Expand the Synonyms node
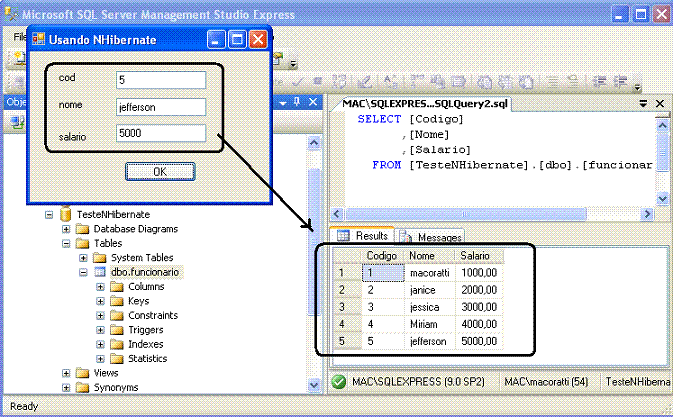The width and height of the screenshot is (673, 417). point(66,388)
